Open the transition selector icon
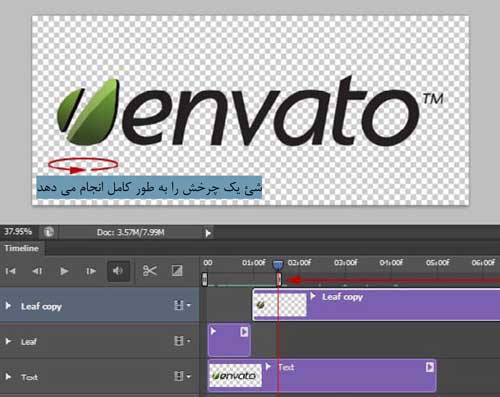Image resolution: width=500 pixels, height=397 pixels. [x=177, y=271]
